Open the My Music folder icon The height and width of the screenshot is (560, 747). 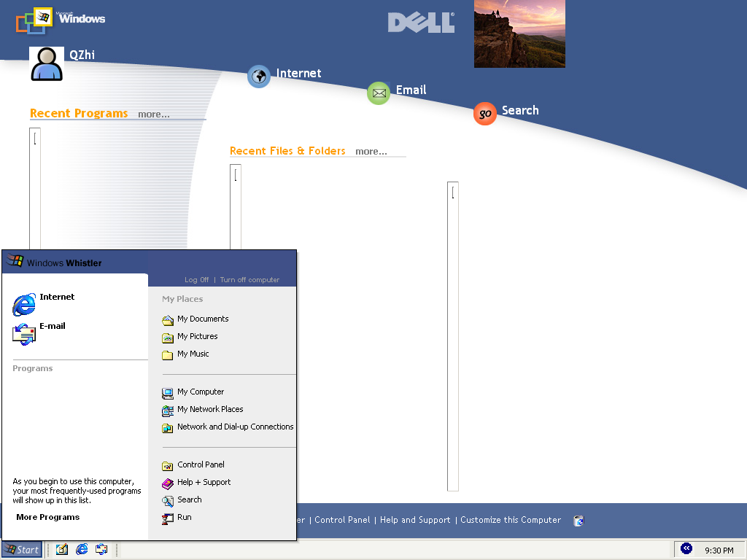coord(168,355)
